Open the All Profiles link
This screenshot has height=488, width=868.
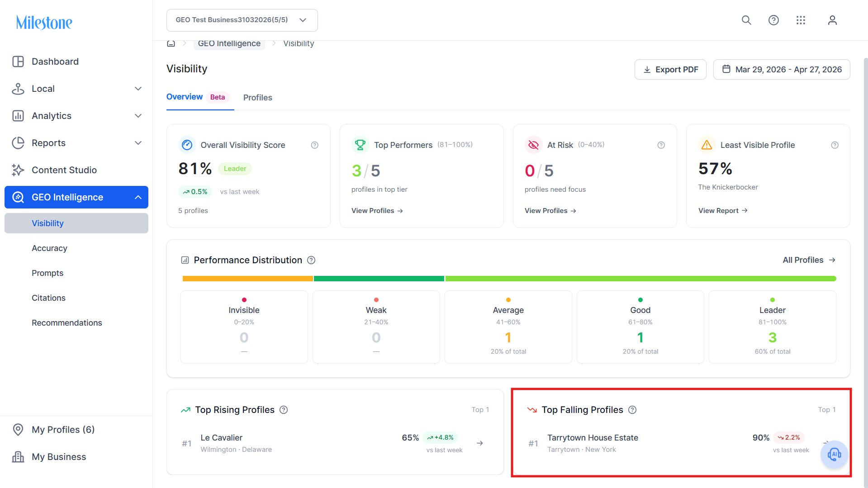click(x=809, y=260)
